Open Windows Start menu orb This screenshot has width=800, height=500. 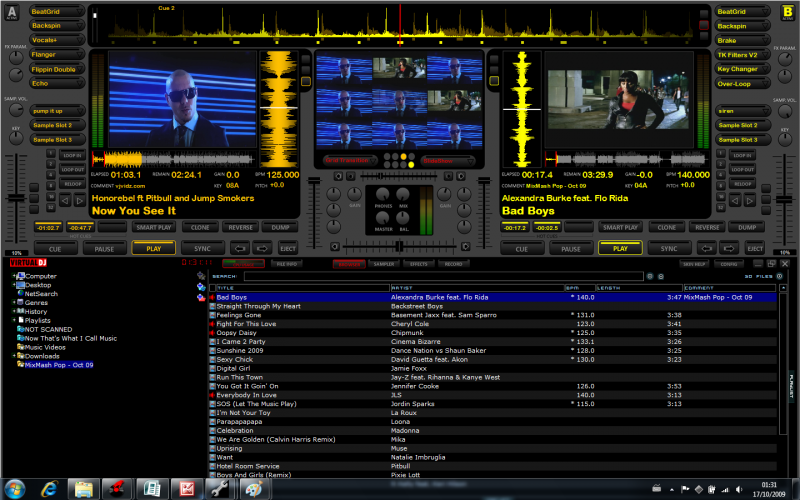click(x=14, y=489)
